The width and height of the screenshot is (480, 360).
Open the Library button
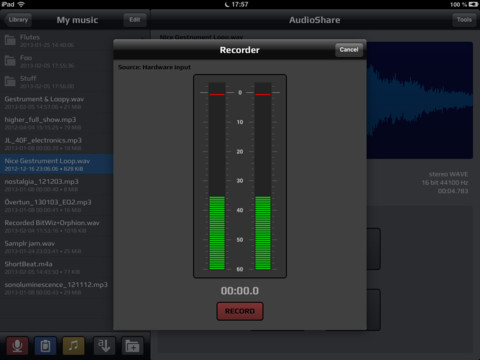point(18,20)
